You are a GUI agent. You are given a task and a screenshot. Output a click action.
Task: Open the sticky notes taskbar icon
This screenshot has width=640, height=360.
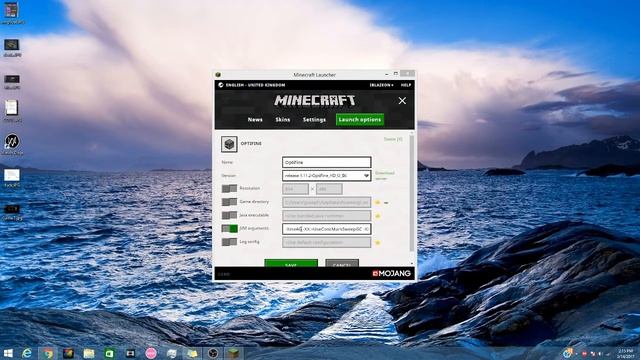(192, 353)
